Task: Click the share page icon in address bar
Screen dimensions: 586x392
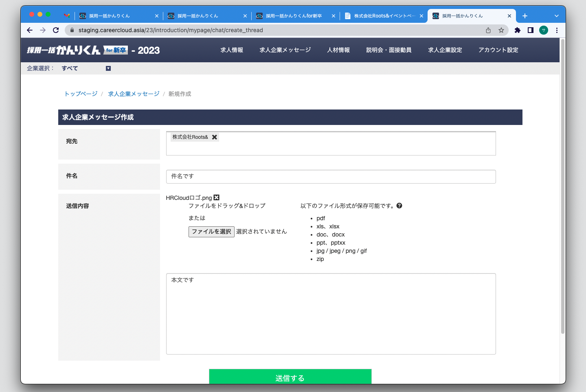Action: (x=488, y=30)
